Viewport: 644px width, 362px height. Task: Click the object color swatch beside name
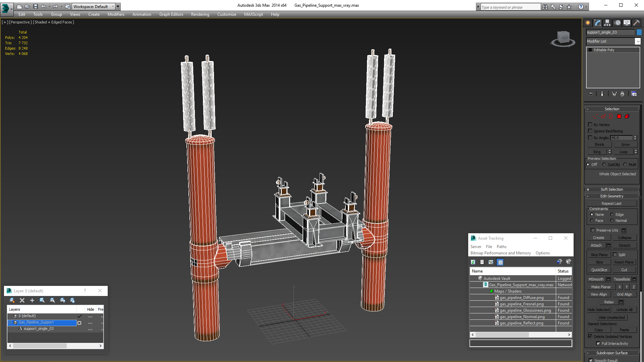point(639,32)
